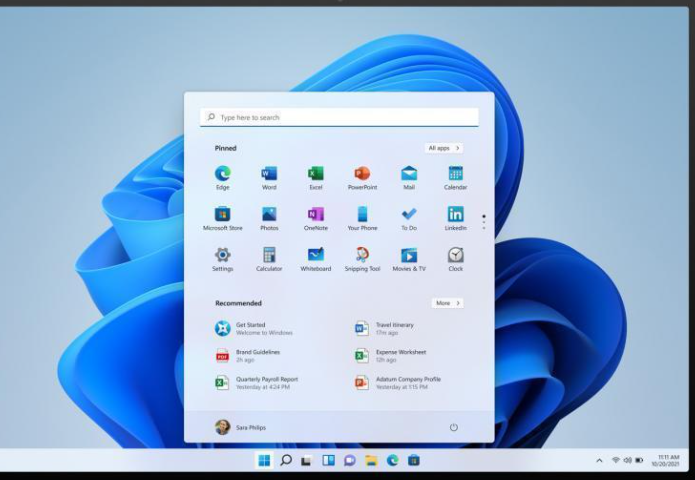Open the pinned Edge app
The height and width of the screenshot is (480, 695).
point(223,178)
